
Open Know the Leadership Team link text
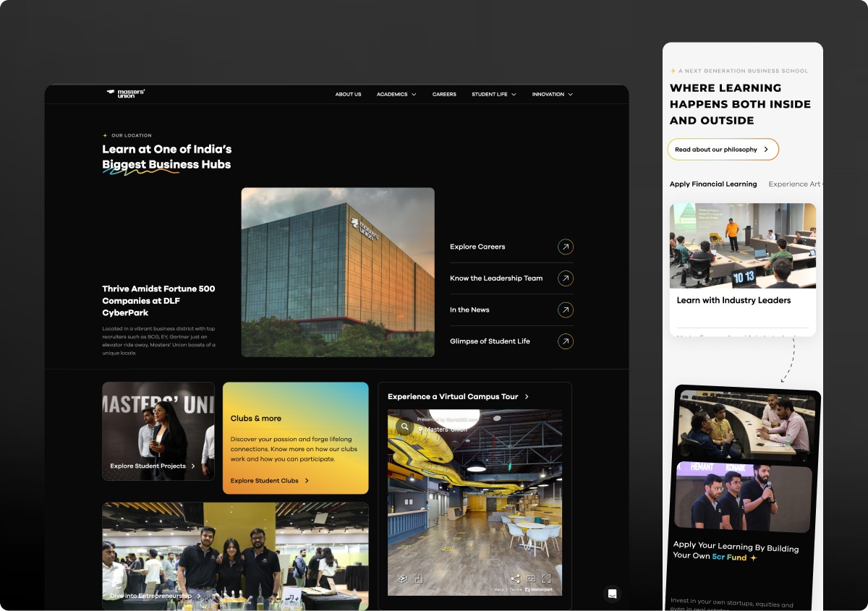[x=496, y=278]
